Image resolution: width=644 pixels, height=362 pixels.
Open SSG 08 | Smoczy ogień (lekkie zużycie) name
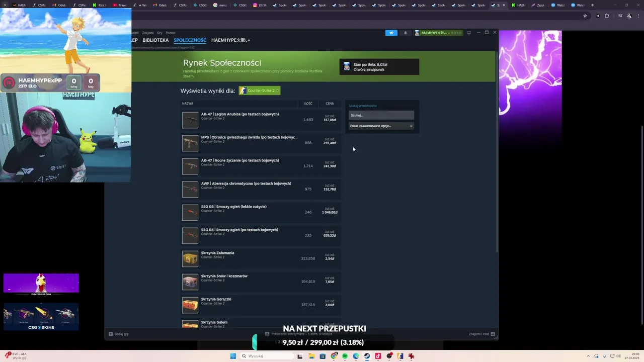[x=234, y=207]
